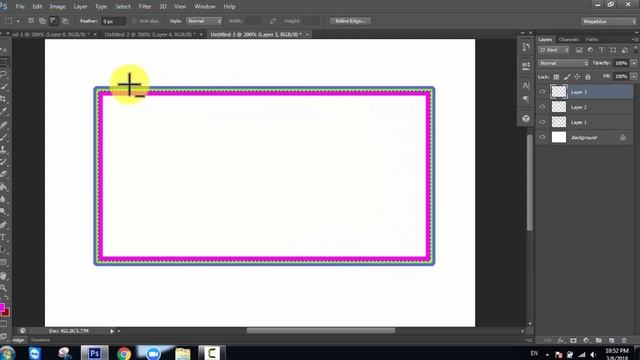
Task: Open the layer blend mode dropdown
Action: (x=563, y=63)
